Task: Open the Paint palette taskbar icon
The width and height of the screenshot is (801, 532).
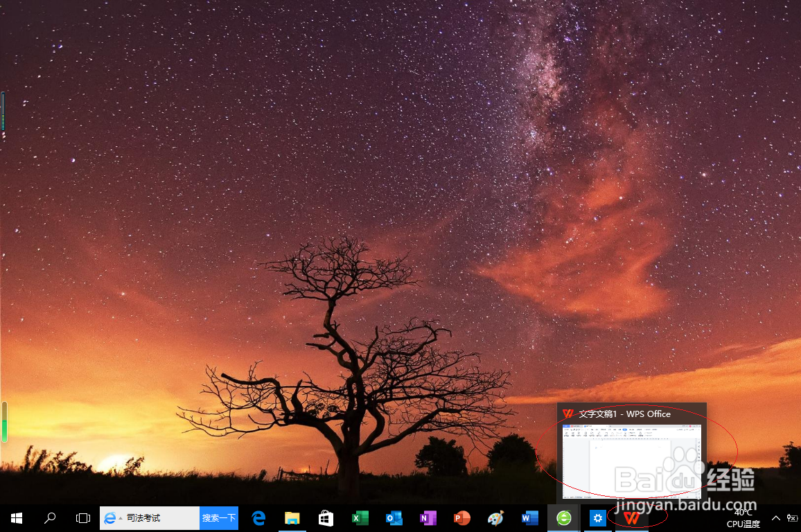Action: tap(495, 518)
